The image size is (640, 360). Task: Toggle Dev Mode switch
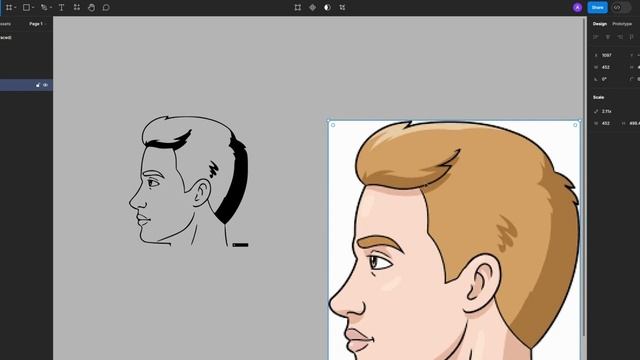coord(621,7)
